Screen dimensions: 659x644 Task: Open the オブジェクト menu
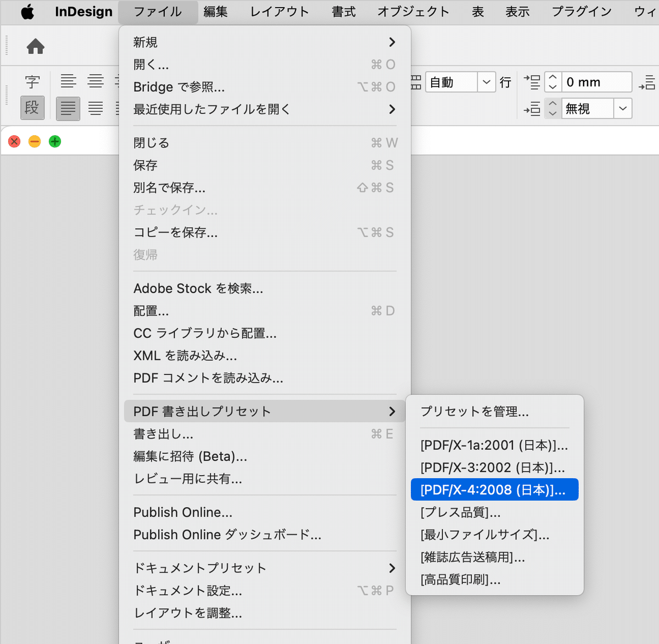click(x=413, y=12)
